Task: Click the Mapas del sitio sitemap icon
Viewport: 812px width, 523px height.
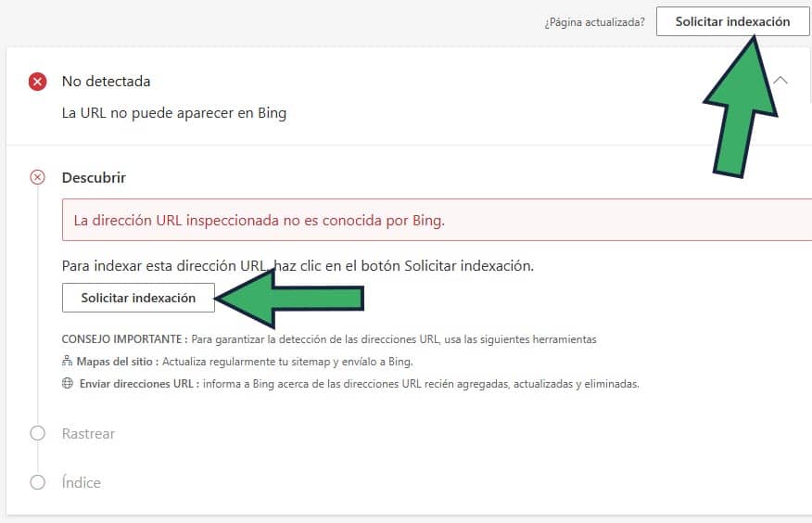Action: point(68,361)
